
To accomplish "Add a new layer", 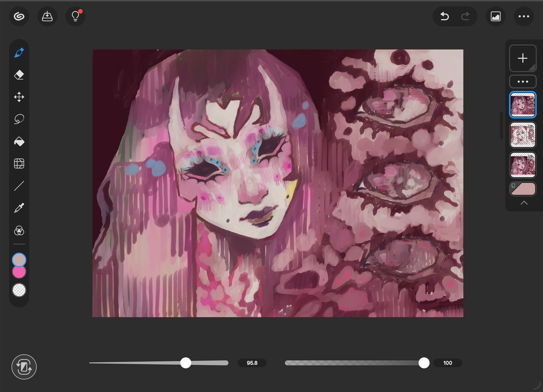I will (x=523, y=58).
